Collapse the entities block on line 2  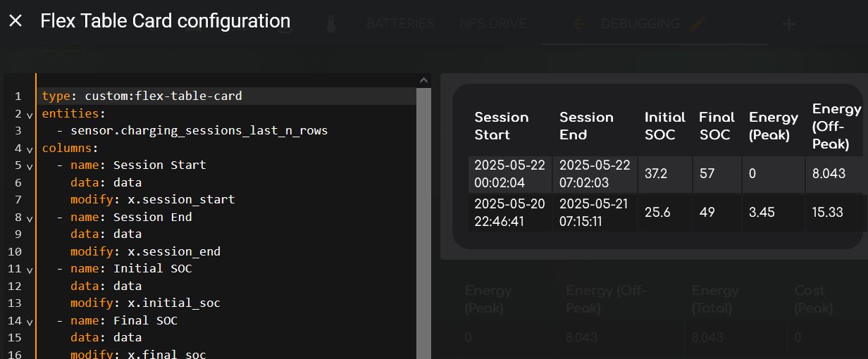[30, 114]
